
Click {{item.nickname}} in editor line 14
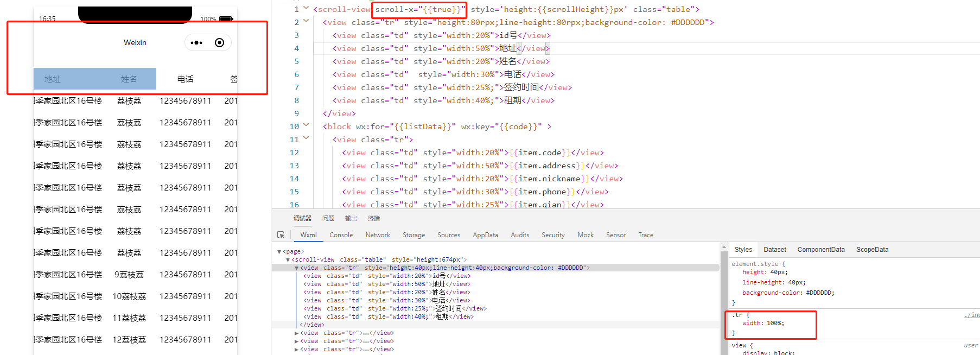click(x=549, y=179)
